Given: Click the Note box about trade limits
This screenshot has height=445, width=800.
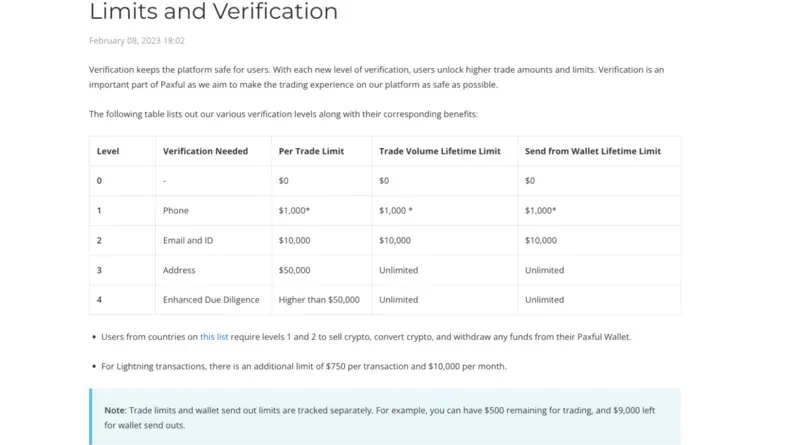Looking at the screenshot, I should coord(385,417).
